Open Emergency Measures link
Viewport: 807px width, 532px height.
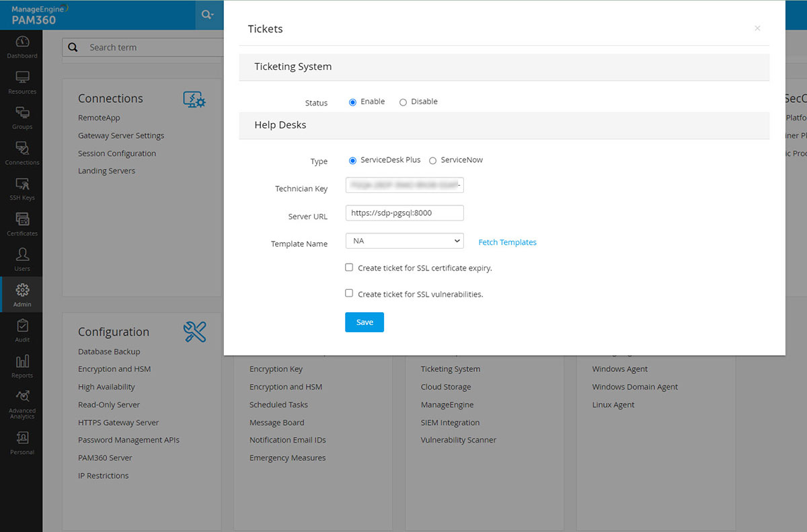pos(288,458)
